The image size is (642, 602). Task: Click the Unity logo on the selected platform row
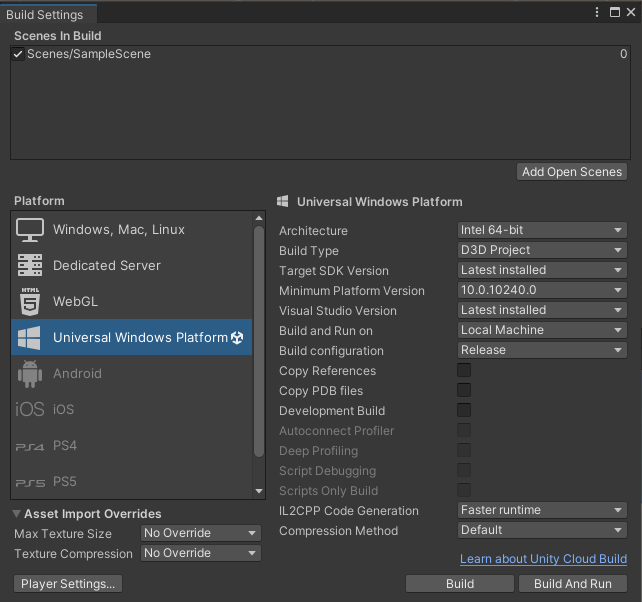tap(237, 337)
